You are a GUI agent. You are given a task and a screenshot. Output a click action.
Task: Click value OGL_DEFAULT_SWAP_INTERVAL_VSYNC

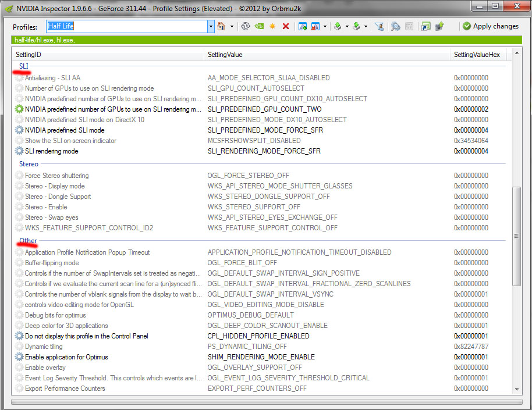pos(271,294)
